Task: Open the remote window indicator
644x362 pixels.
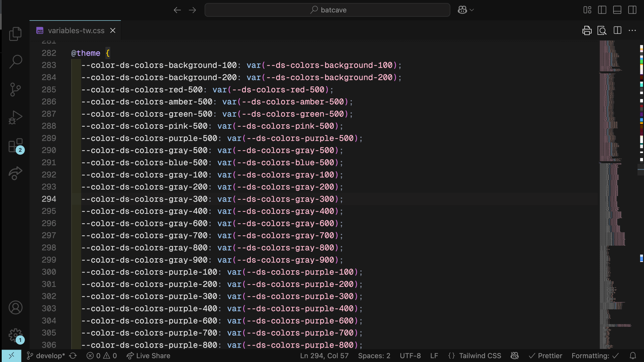Action: click(11, 356)
